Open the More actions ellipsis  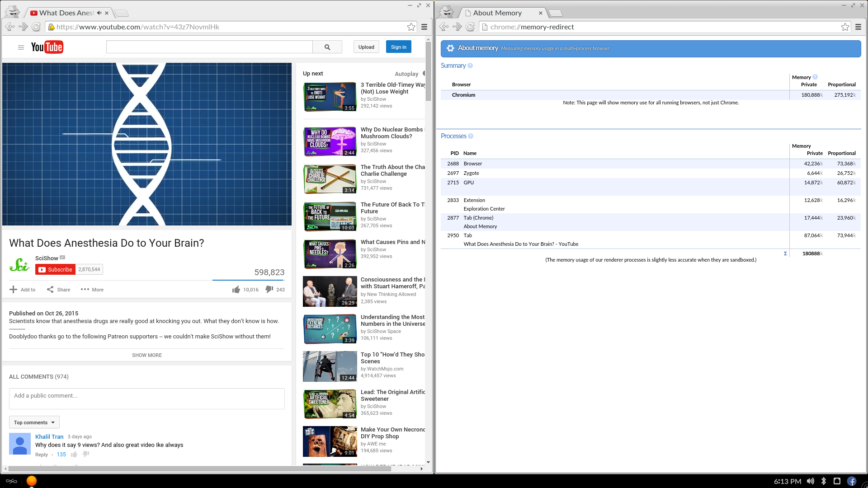pos(92,290)
